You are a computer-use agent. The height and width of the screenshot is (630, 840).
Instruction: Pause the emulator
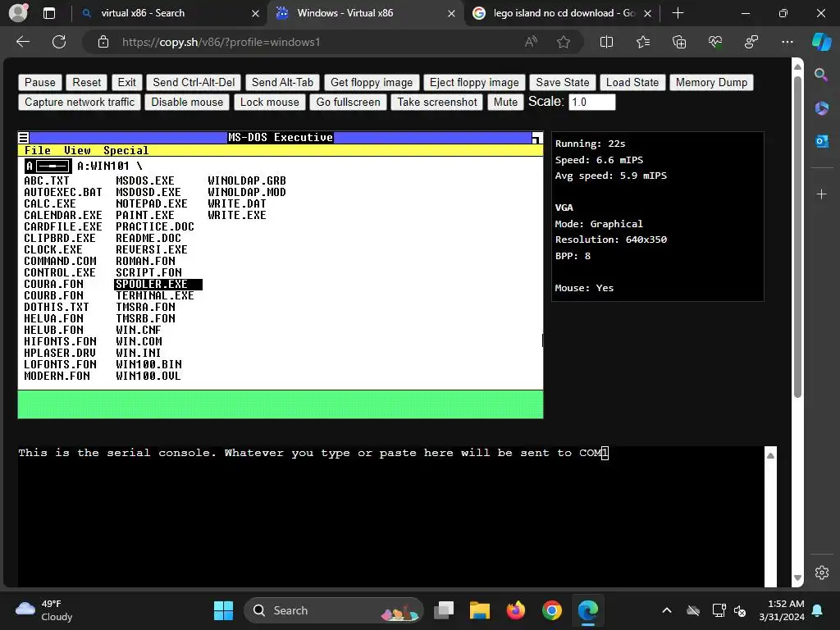(x=40, y=83)
